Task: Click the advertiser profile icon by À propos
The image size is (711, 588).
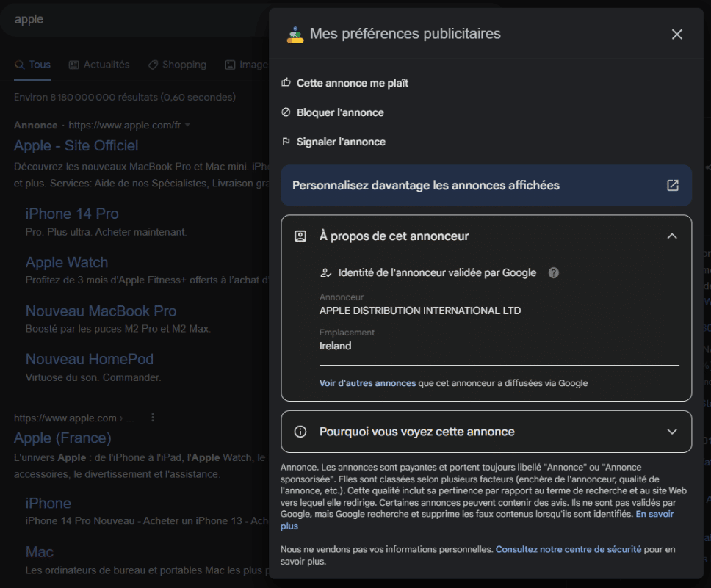Action: (x=300, y=236)
